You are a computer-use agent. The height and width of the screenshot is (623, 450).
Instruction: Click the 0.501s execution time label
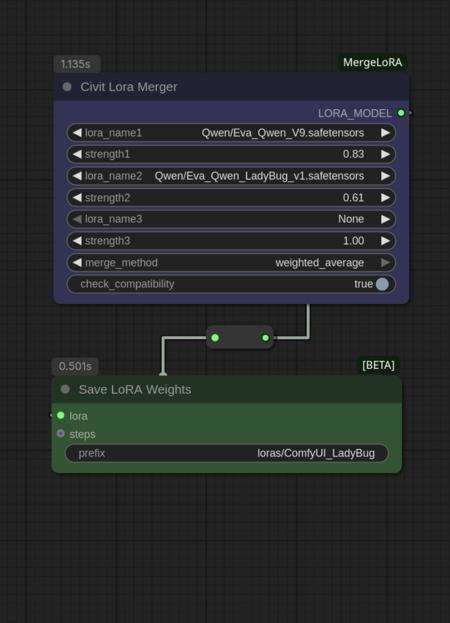pos(75,366)
